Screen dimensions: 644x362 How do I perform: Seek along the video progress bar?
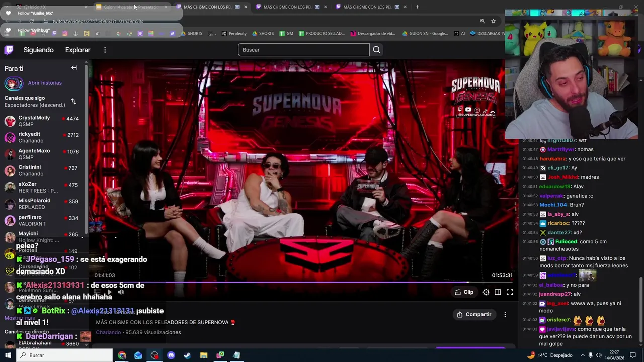(x=303, y=283)
